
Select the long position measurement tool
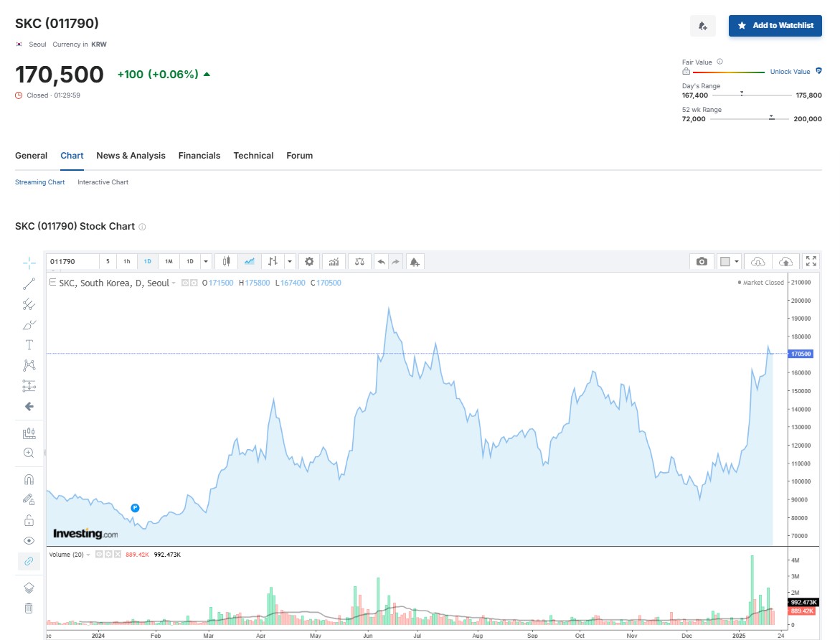(x=29, y=386)
